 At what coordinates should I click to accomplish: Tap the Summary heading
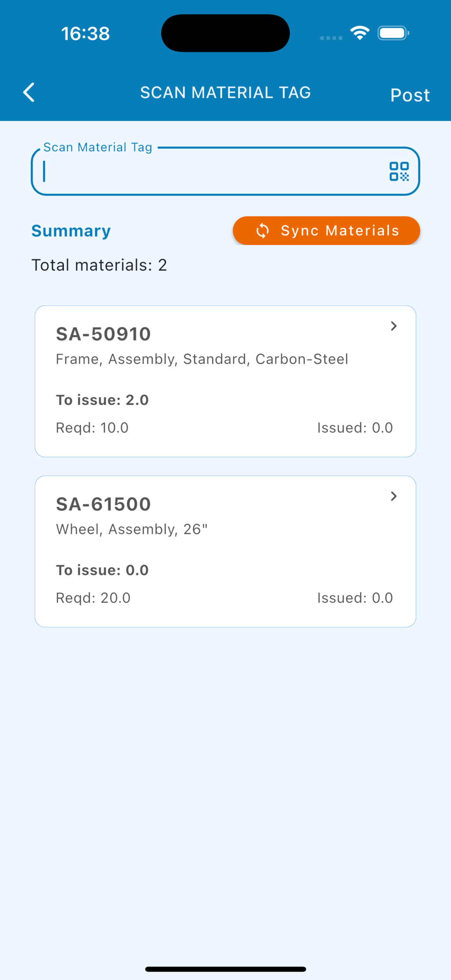pyautogui.click(x=71, y=231)
